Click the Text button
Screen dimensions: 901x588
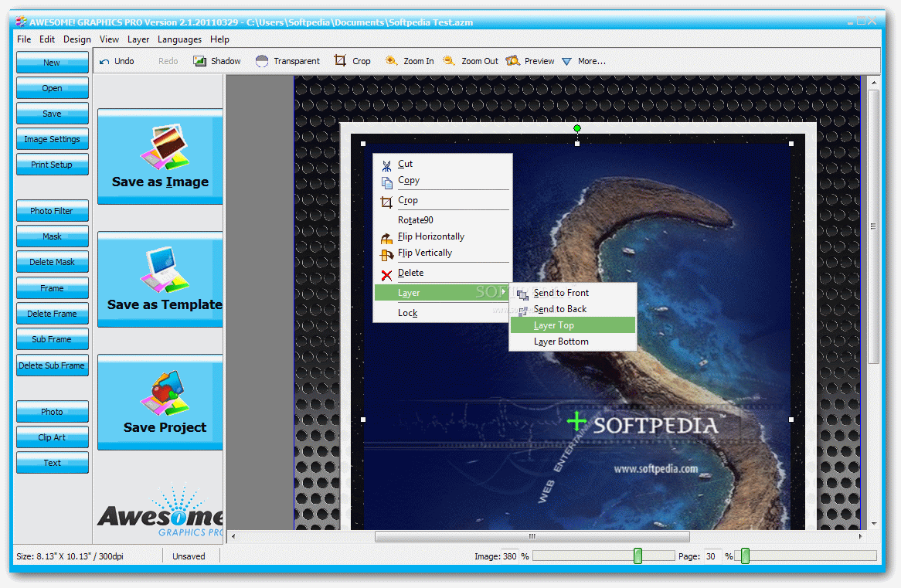[x=53, y=463]
